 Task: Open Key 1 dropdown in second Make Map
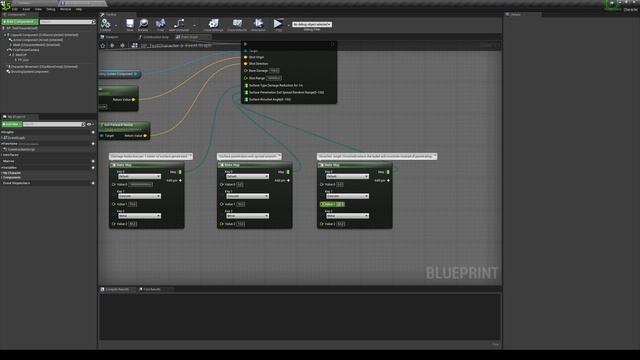click(x=247, y=196)
